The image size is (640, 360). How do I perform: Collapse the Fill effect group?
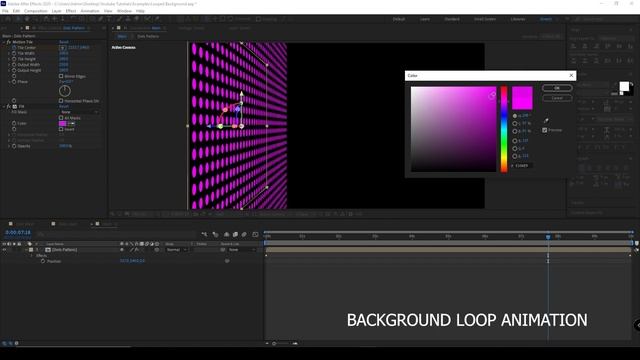coord(4,106)
